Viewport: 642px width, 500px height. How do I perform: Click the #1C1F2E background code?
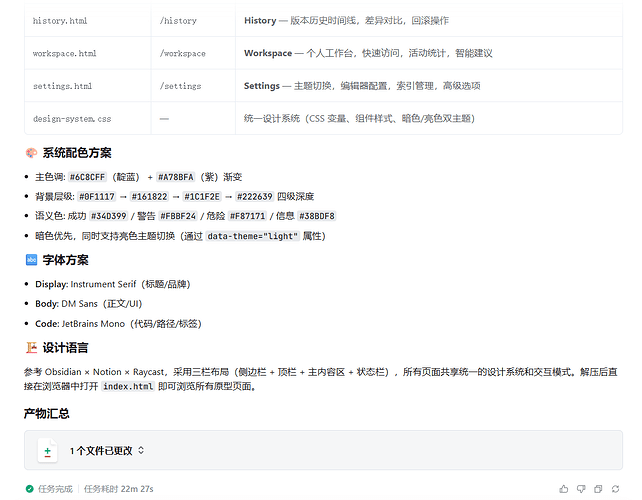tap(201, 197)
